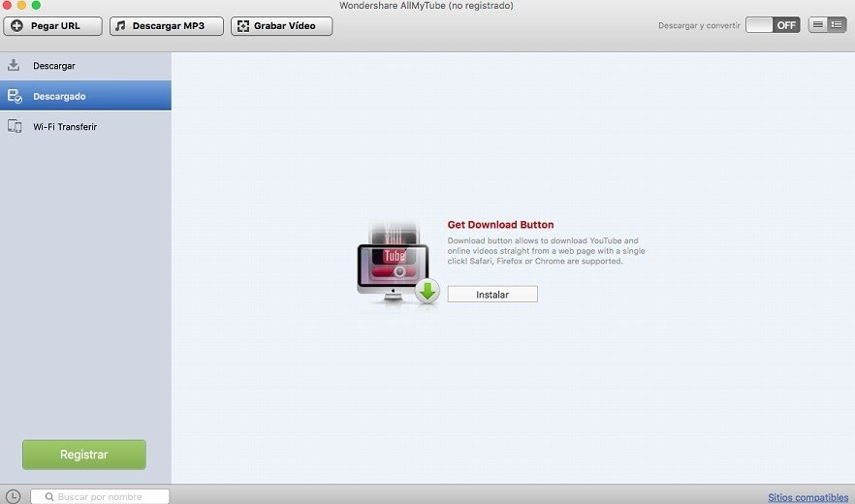Screen dimensions: 855x504
Task: Minimize the window with yellow button
Action: pyautogui.click(x=21, y=5)
